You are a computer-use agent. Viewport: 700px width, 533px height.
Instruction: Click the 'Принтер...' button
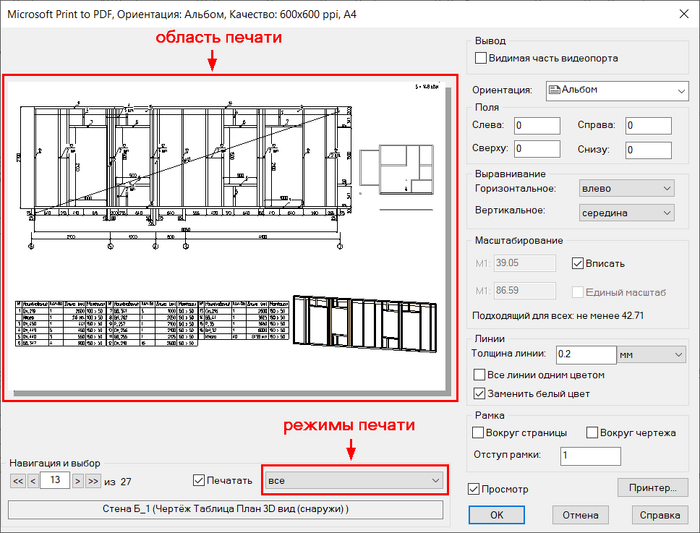653,487
